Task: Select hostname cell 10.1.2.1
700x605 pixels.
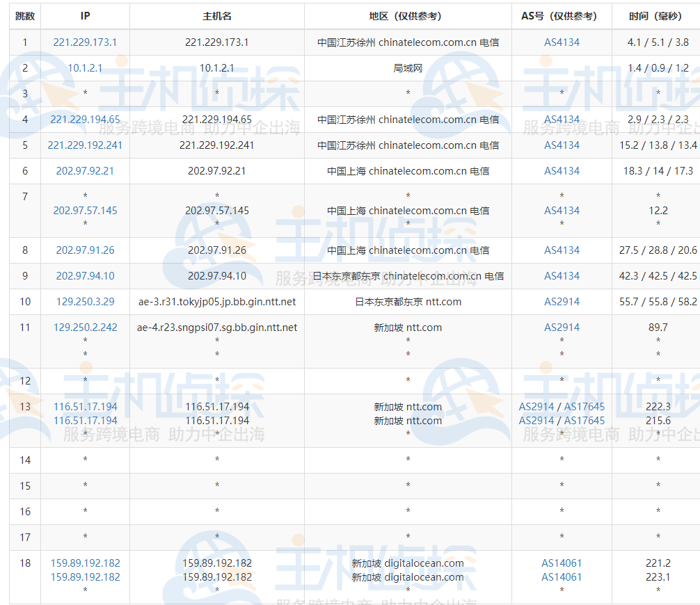Action: tap(217, 68)
